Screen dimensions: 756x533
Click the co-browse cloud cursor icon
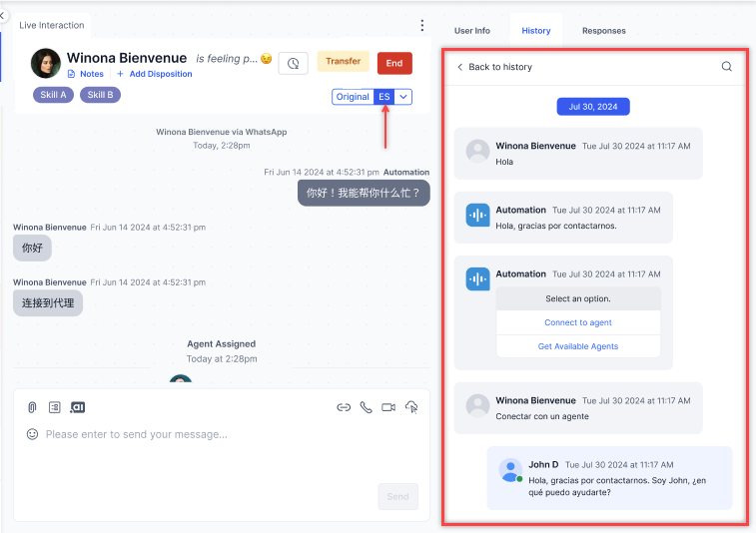tap(411, 407)
